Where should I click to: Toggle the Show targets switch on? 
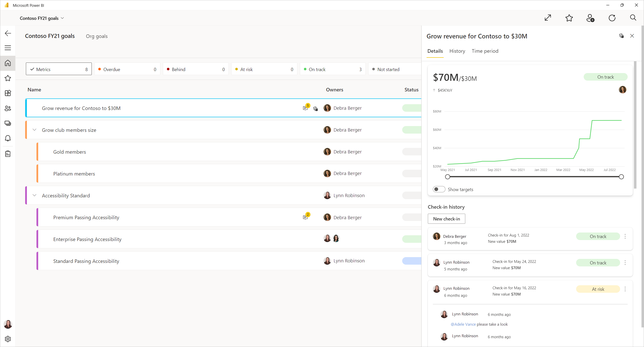pos(439,189)
